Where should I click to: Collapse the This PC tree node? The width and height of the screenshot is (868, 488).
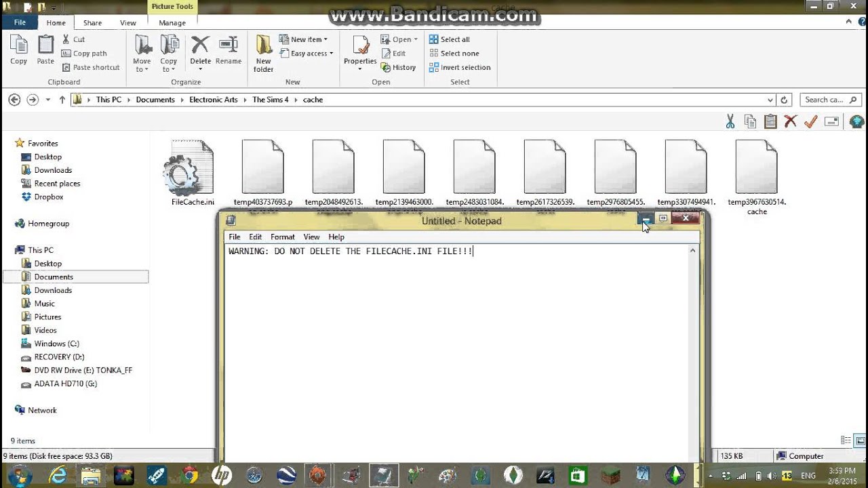tap(41, 250)
